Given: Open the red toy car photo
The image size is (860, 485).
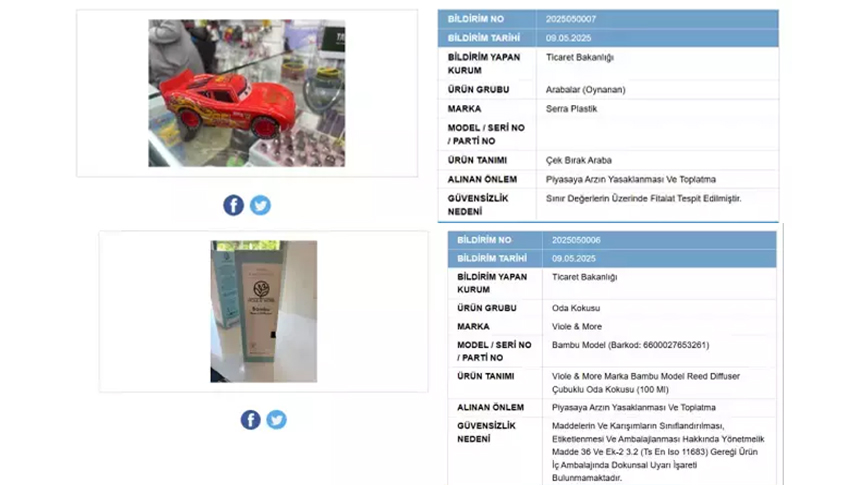Looking at the screenshot, I should pyautogui.click(x=247, y=93).
